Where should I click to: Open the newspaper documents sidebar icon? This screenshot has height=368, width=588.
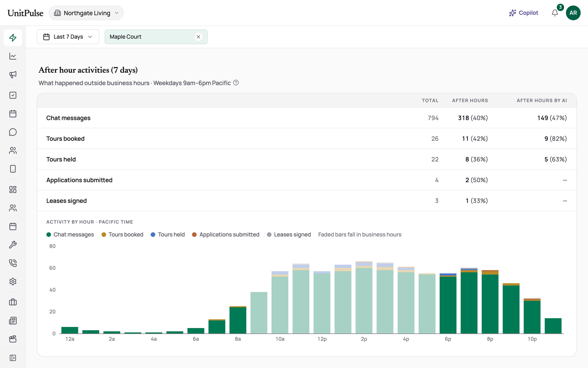(x=13, y=320)
